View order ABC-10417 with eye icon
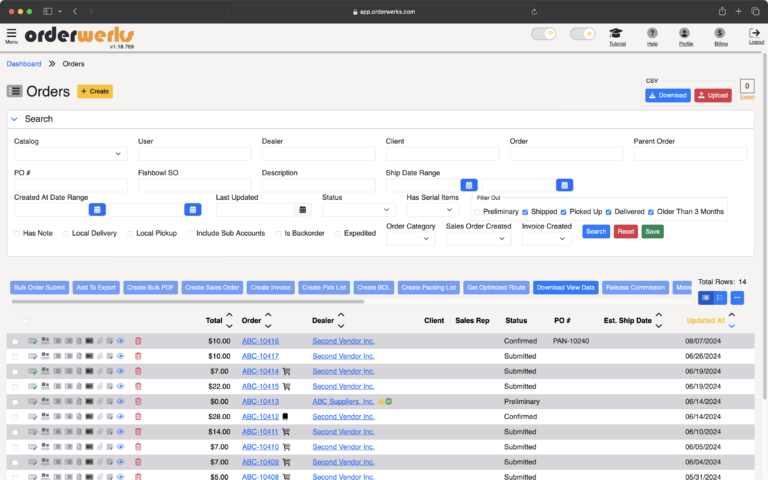Image resolution: width=768 pixels, height=480 pixels. 120,356
